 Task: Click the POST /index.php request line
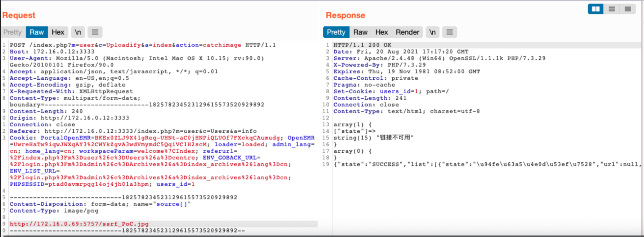pyautogui.click(x=143, y=45)
